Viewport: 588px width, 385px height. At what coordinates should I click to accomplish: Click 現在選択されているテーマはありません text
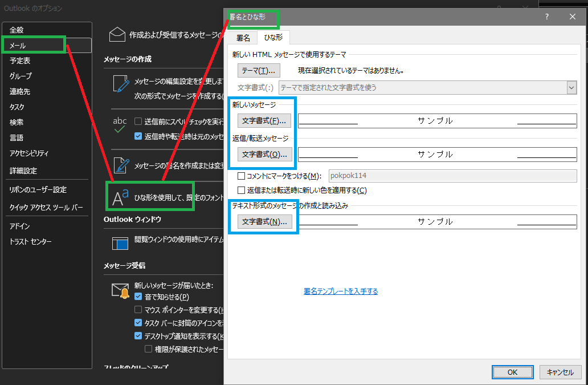(351, 71)
